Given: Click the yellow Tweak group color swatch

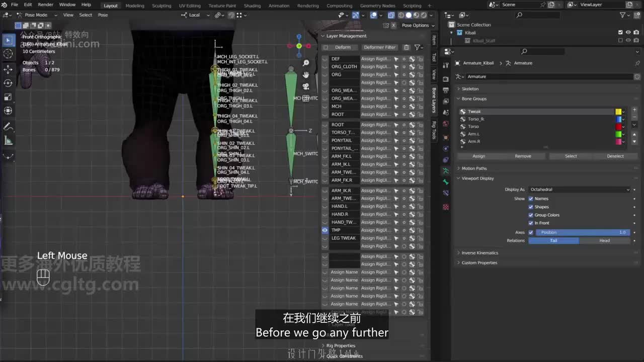Looking at the screenshot, I should [x=618, y=112].
